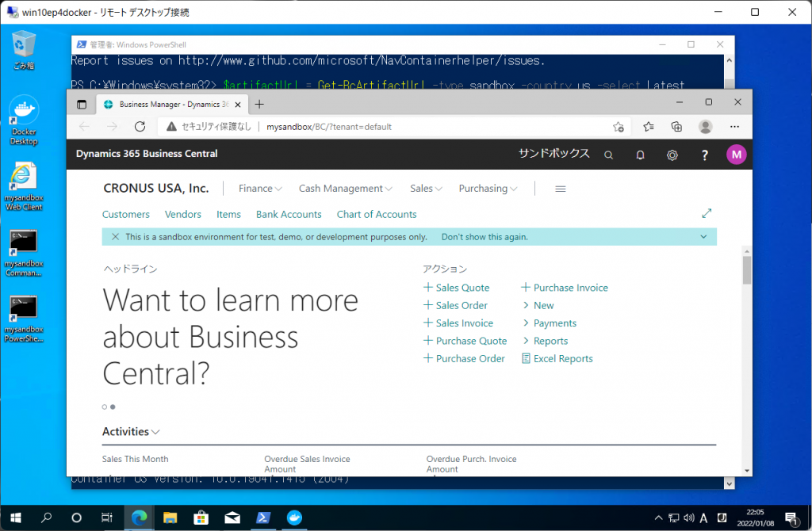Select the mysandbox Web Client shortcut

(x=24, y=186)
